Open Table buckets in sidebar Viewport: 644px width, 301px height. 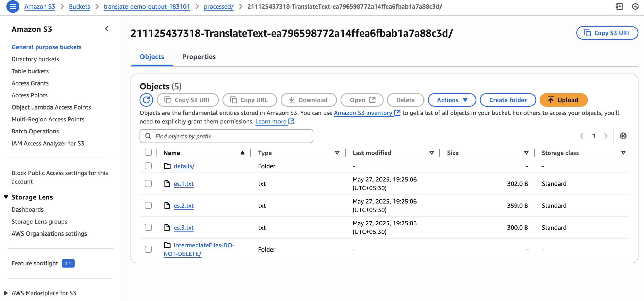tap(30, 71)
